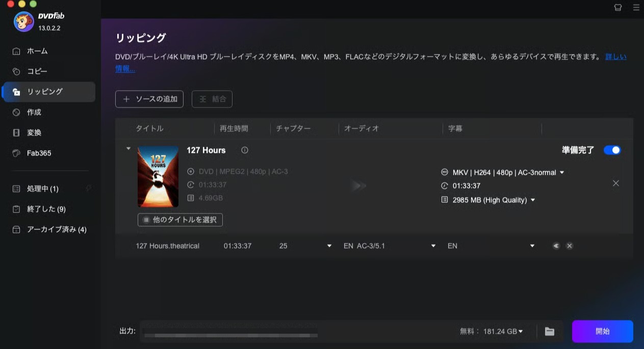Viewport: 644px width, 349px height.
Task: Click source duration clock icon
Action: [191, 185]
